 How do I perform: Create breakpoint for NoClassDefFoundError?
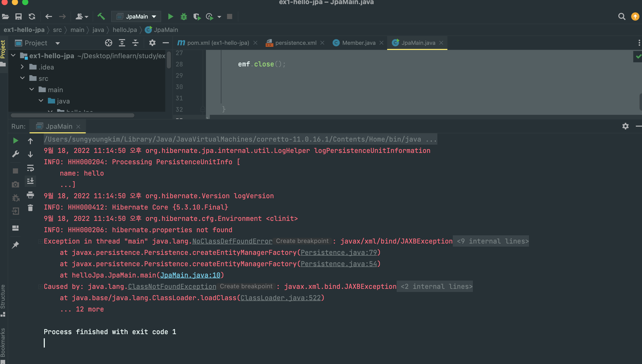click(302, 241)
